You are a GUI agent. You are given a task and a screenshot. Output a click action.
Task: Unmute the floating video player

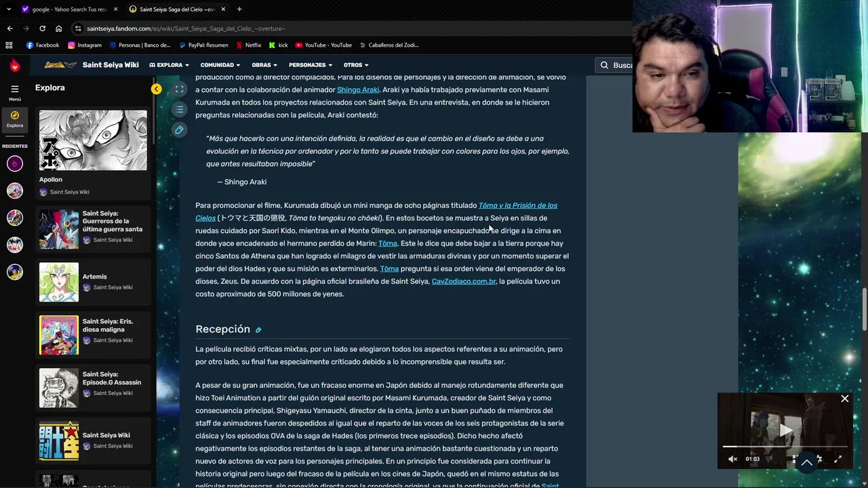(733, 459)
